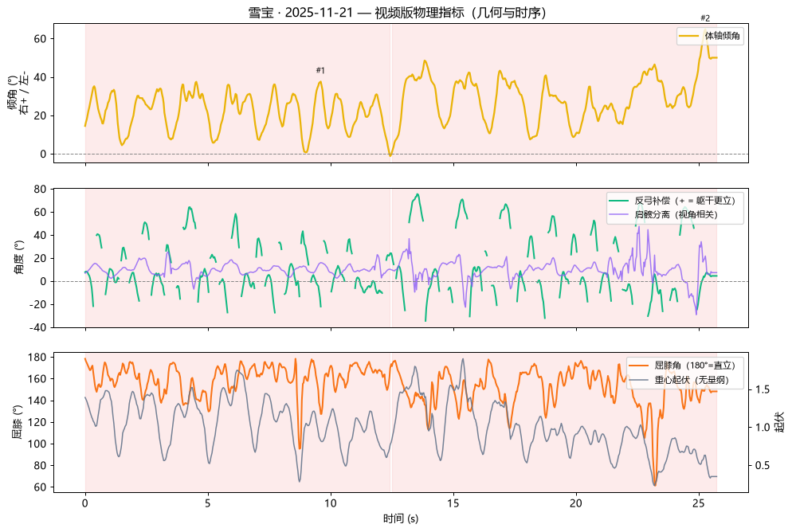This screenshot has height=532, width=792.
Task: Click the #1 peak annotation
Action: (x=320, y=70)
